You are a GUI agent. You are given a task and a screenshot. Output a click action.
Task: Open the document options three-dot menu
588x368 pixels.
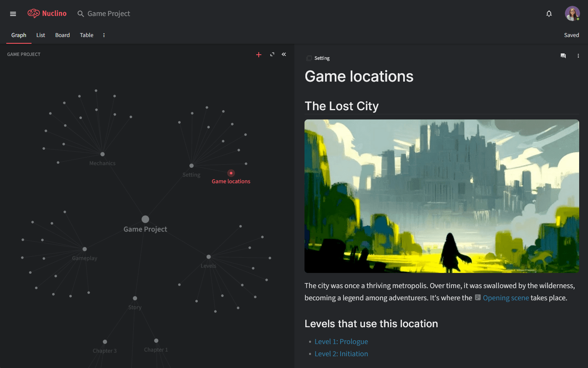[x=578, y=56]
